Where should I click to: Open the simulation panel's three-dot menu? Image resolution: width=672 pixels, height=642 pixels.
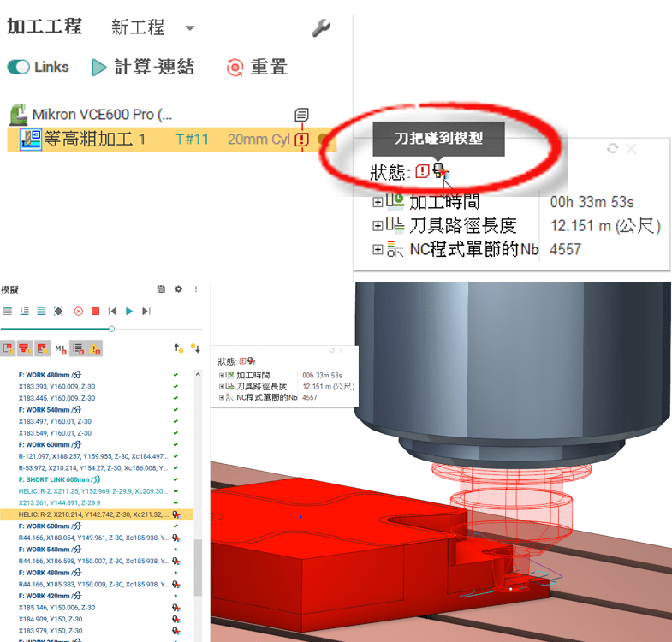pos(196,289)
